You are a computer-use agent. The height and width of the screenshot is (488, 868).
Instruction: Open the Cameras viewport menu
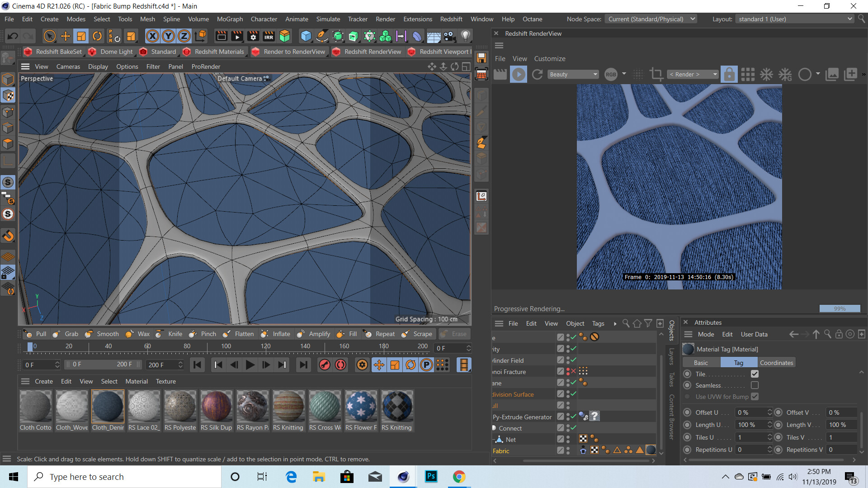tap(68, 66)
